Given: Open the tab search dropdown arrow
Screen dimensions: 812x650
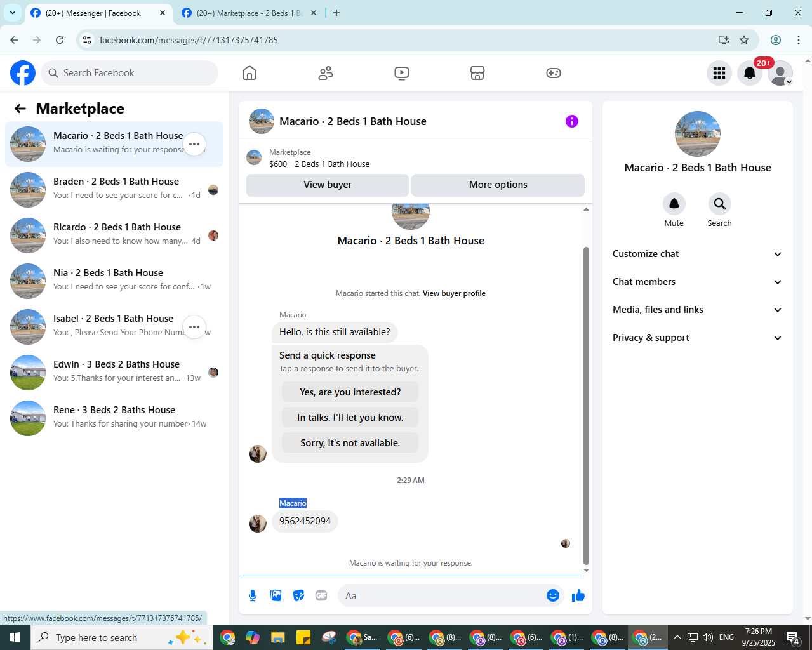Looking at the screenshot, I should pyautogui.click(x=12, y=13).
